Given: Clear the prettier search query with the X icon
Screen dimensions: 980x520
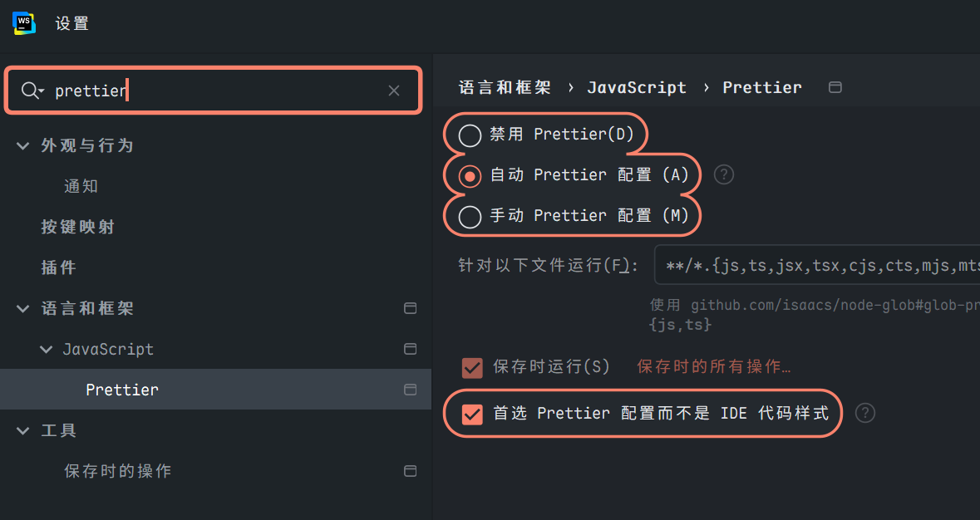Looking at the screenshot, I should (393, 91).
